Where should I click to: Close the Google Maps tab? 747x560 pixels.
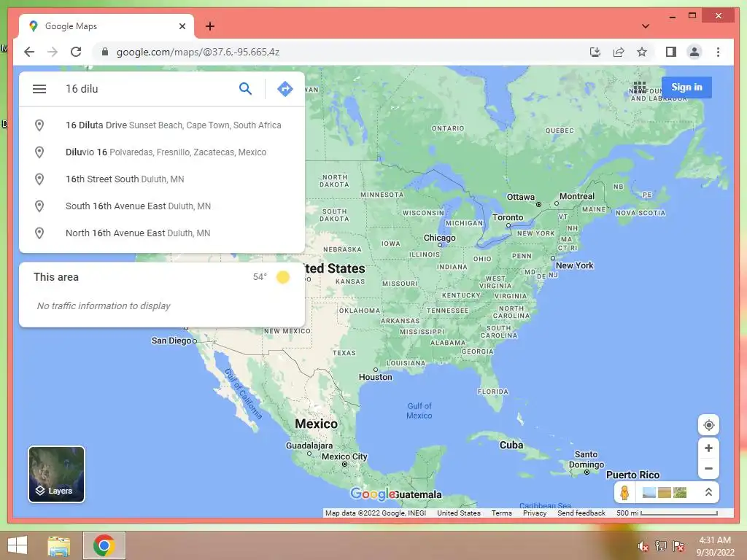click(182, 26)
